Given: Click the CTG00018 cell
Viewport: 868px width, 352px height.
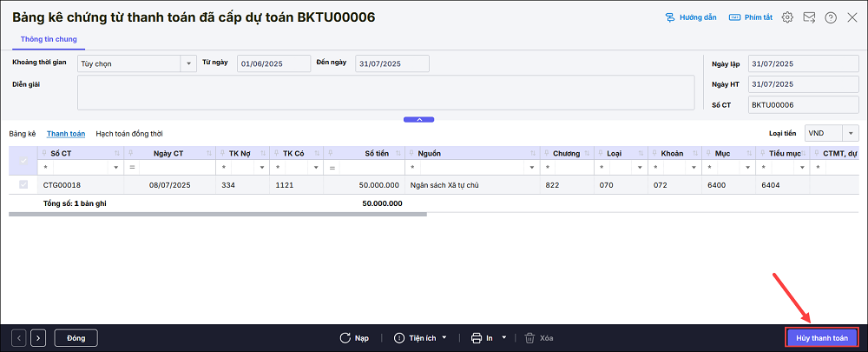Looking at the screenshot, I should coord(81,185).
